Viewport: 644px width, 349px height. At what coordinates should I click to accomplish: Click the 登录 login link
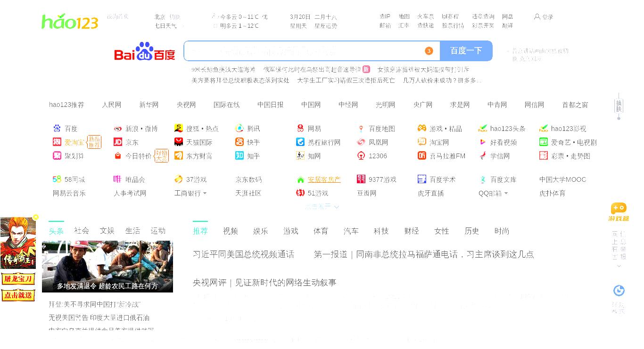click(x=547, y=16)
